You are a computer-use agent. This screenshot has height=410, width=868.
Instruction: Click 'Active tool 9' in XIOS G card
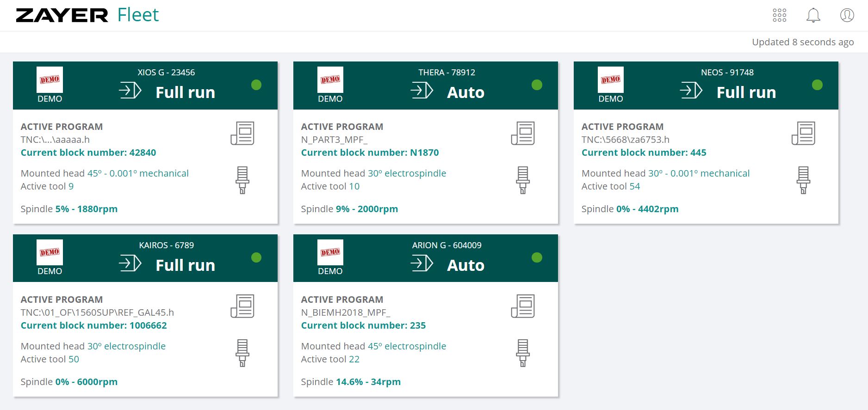coord(47,186)
